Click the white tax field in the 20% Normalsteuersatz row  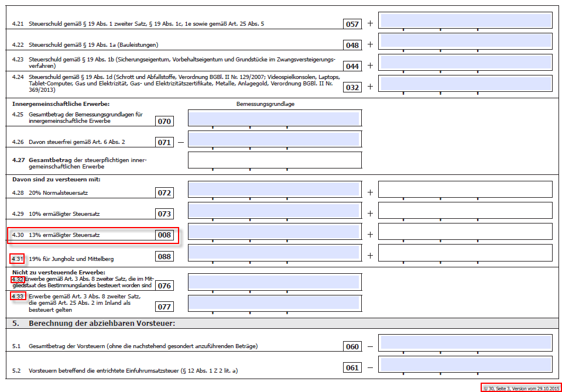465,190
